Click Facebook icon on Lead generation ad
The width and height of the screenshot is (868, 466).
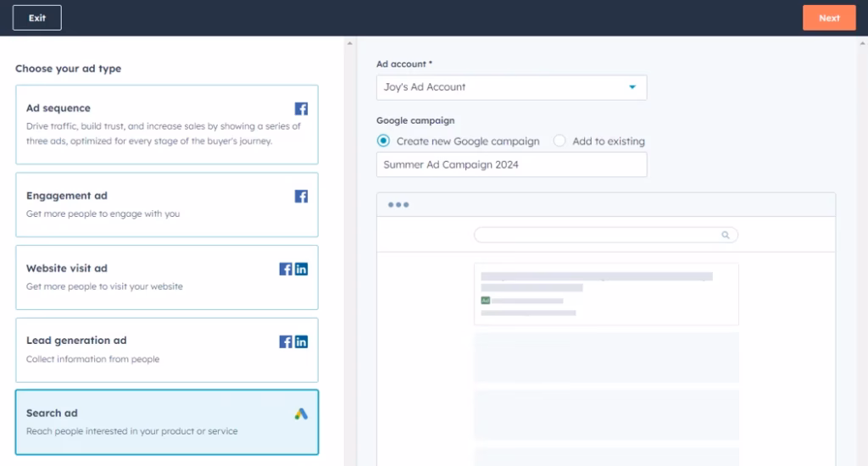click(x=286, y=341)
